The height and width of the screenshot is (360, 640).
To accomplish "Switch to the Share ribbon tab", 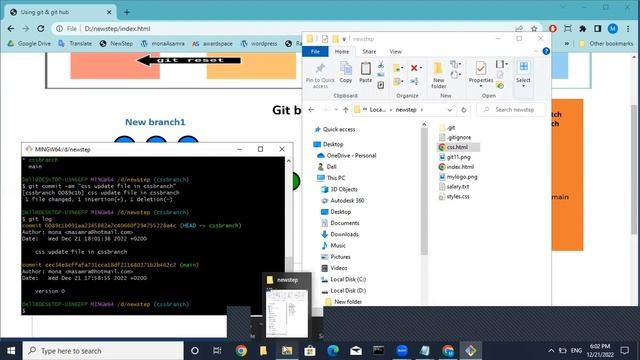I will click(369, 51).
